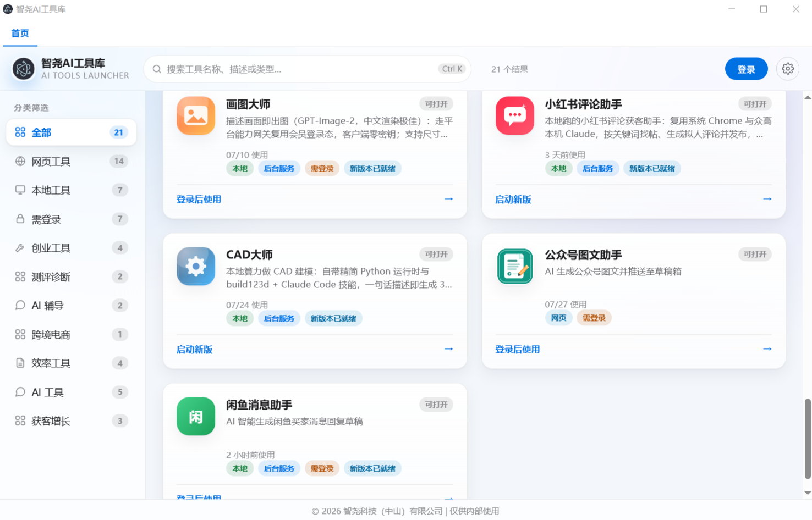This screenshot has width=812, height=520.
Task: Click 登录后使用 on 公众号图文助手 card
Action: 518,350
